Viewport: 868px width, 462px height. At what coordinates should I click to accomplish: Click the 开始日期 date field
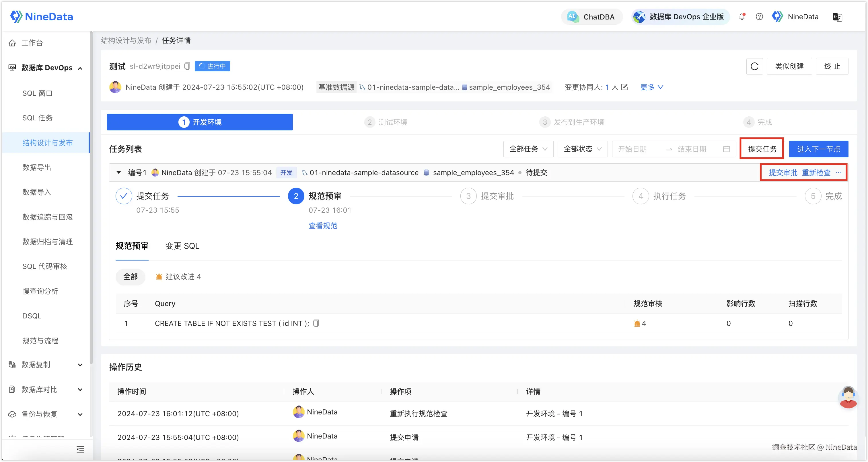pos(632,149)
